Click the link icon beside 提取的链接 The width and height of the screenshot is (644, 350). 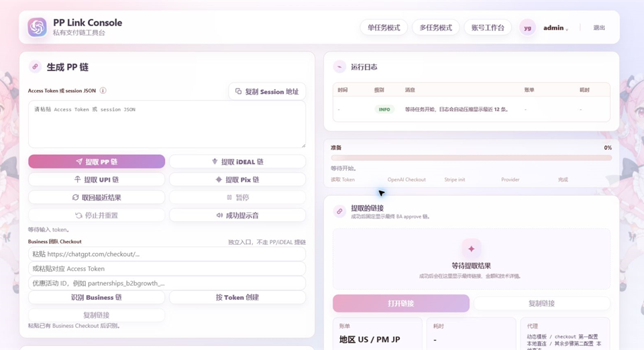tap(339, 211)
